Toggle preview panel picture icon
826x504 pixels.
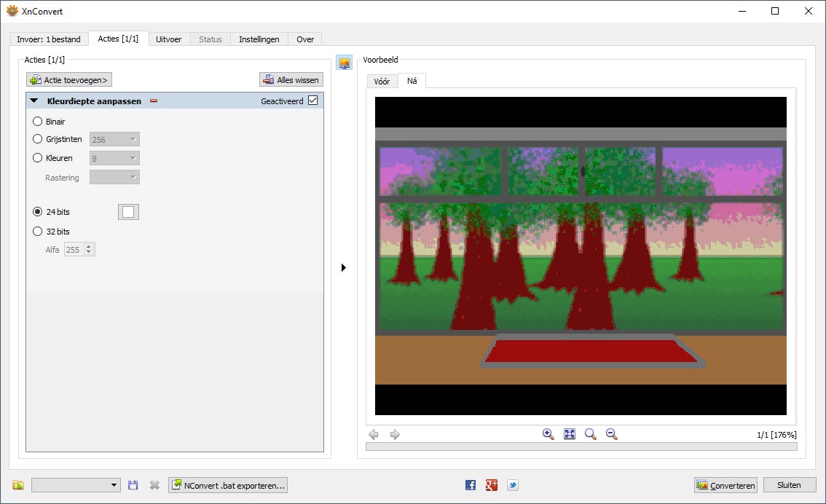point(344,63)
